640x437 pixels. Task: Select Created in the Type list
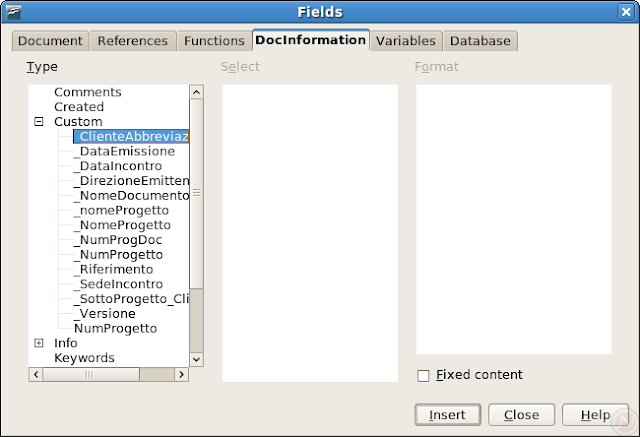click(x=79, y=107)
